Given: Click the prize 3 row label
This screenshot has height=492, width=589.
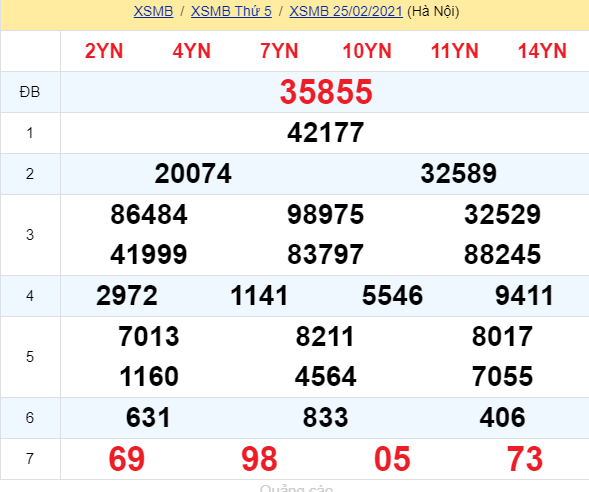Looking at the screenshot, I should click(30, 235).
